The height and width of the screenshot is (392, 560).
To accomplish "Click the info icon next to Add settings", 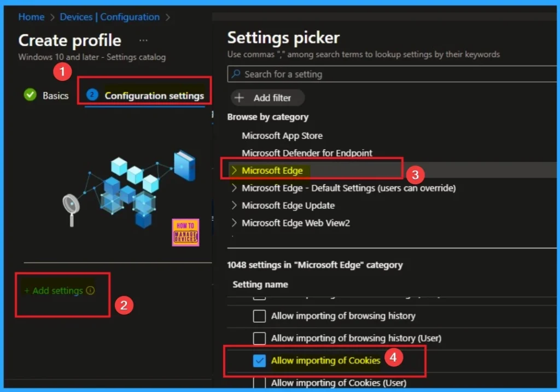I will 90,291.
